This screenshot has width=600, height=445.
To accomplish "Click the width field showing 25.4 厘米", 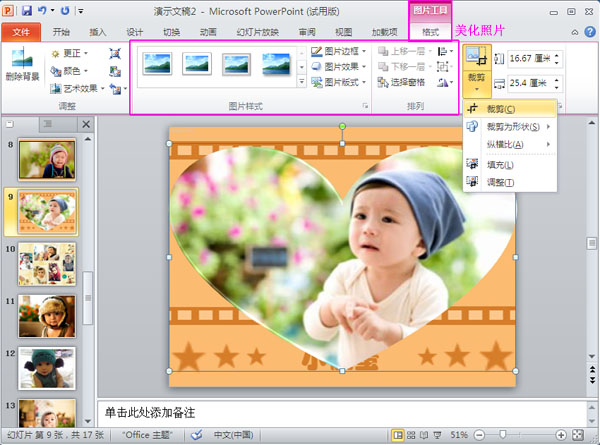I will (x=530, y=83).
